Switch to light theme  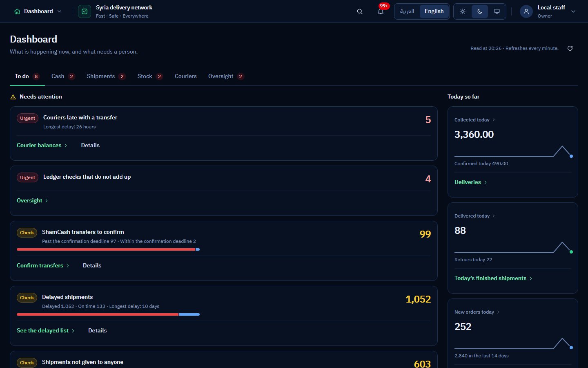point(463,11)
